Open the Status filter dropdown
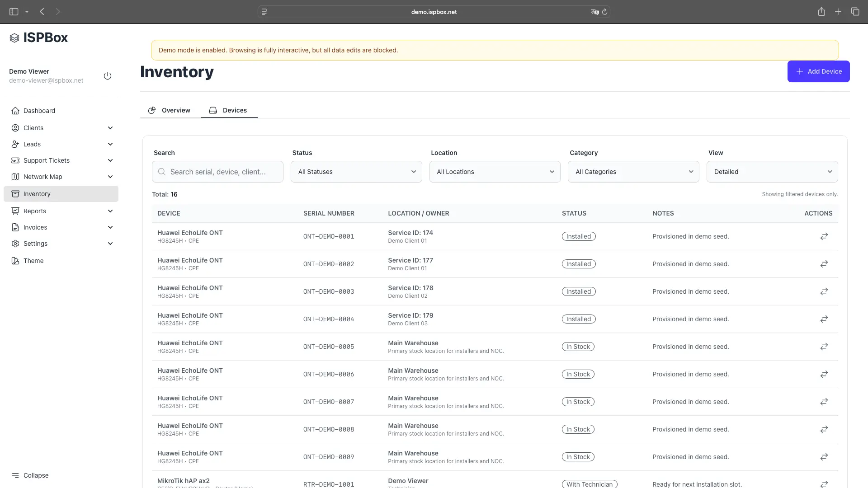The image size is (868, 488). click(356, 172)
